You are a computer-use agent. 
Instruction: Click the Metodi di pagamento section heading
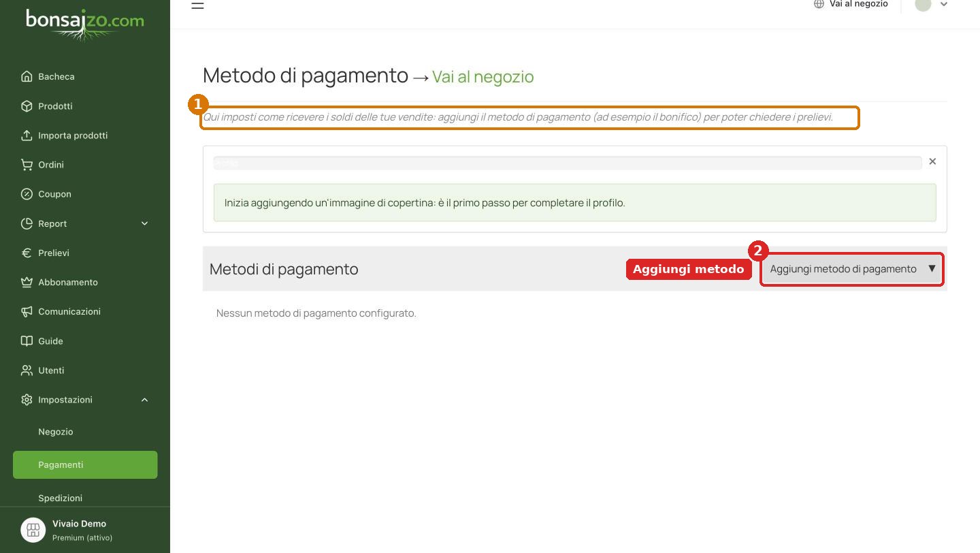coord(284,268)
